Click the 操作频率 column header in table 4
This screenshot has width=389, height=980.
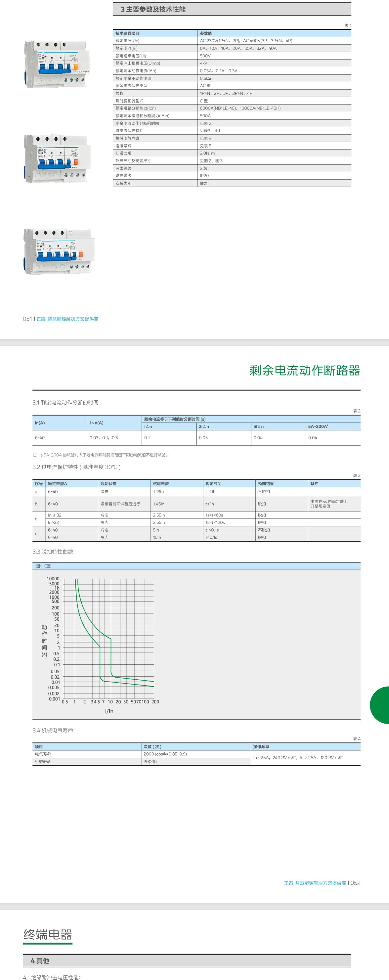point(261,746)
